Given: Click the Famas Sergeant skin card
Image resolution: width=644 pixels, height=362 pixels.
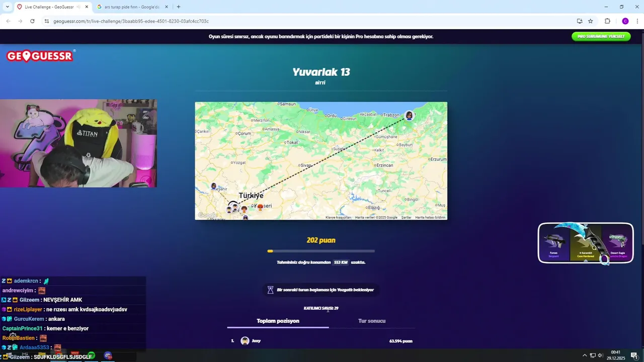Looking at the screenshot, I should (553, 243).
